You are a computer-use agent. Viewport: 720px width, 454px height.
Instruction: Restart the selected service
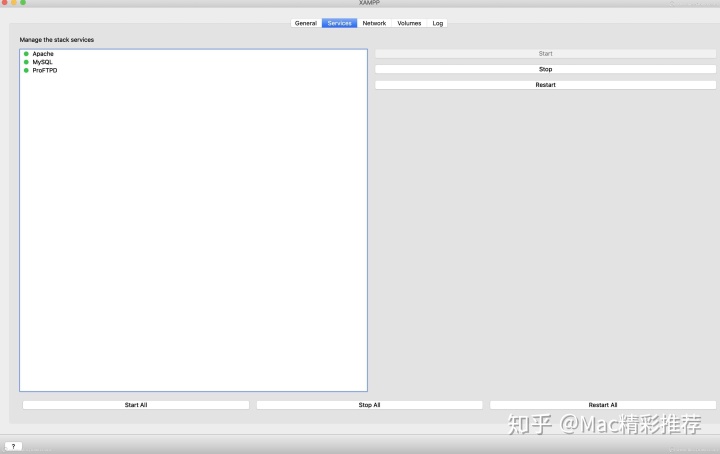(546, 85)
